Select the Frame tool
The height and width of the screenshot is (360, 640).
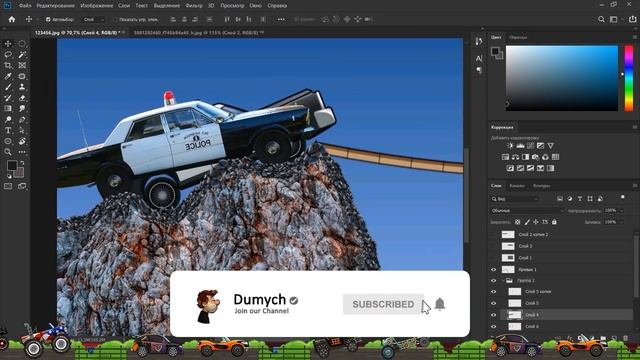(22, 65)
